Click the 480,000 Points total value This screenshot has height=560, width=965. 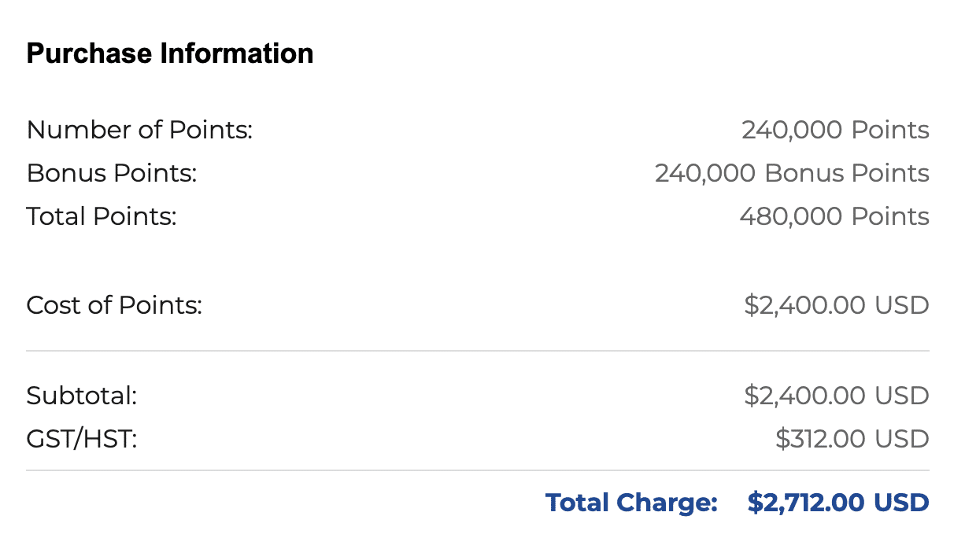(x=834, y=216)
